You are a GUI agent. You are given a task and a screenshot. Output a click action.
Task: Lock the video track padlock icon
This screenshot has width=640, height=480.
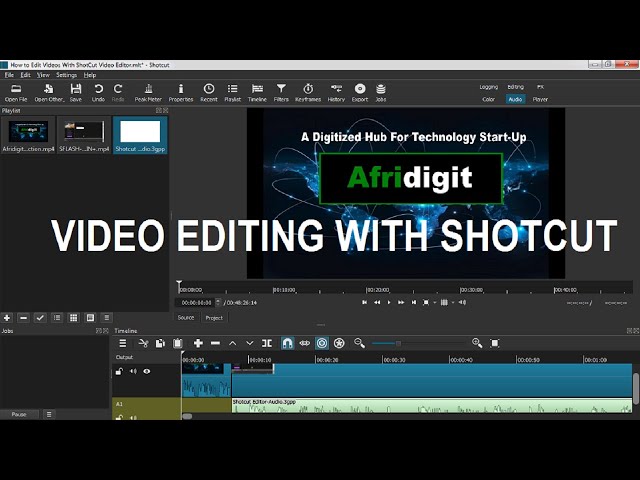point(119,371)
